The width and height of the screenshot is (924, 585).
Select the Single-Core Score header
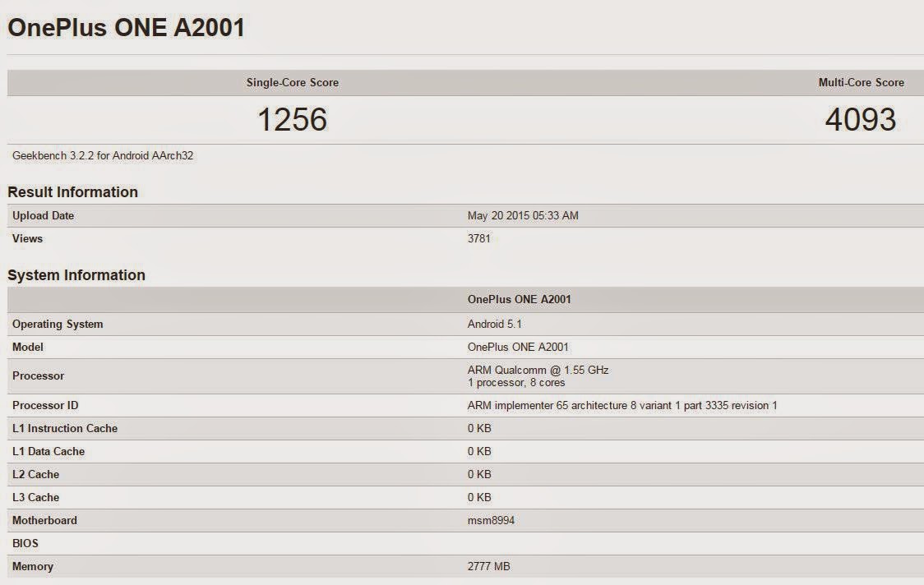pos(293,82)
